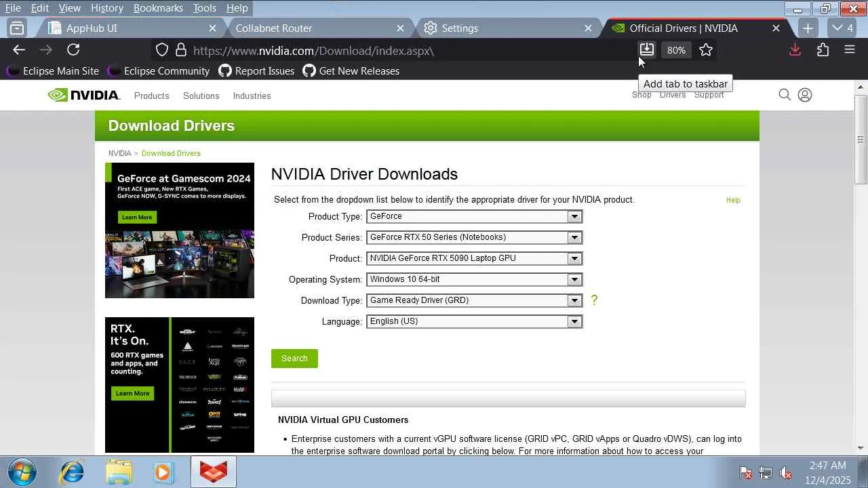Open the Operating System dropdown
Viewport: 868px width, 488px height.
[x=474, y=279]
